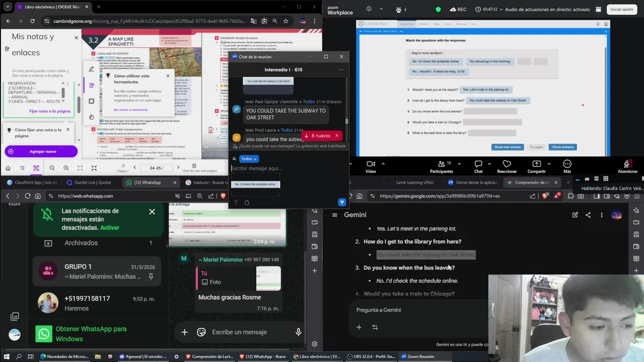Open Windows Start menu
Viewport: 644px width, 362px height.
pos(7,356)
